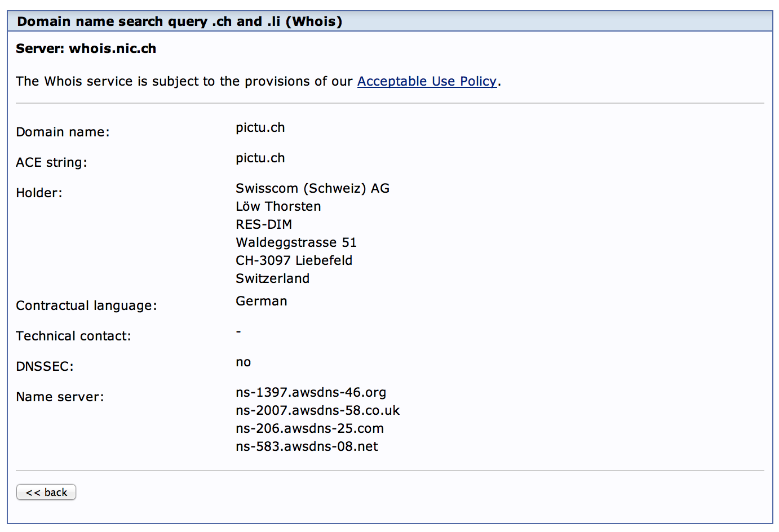The image size is (779, 532).
Task: Click the Waldeggstrasse 51 address line
Action: point(296,242)
